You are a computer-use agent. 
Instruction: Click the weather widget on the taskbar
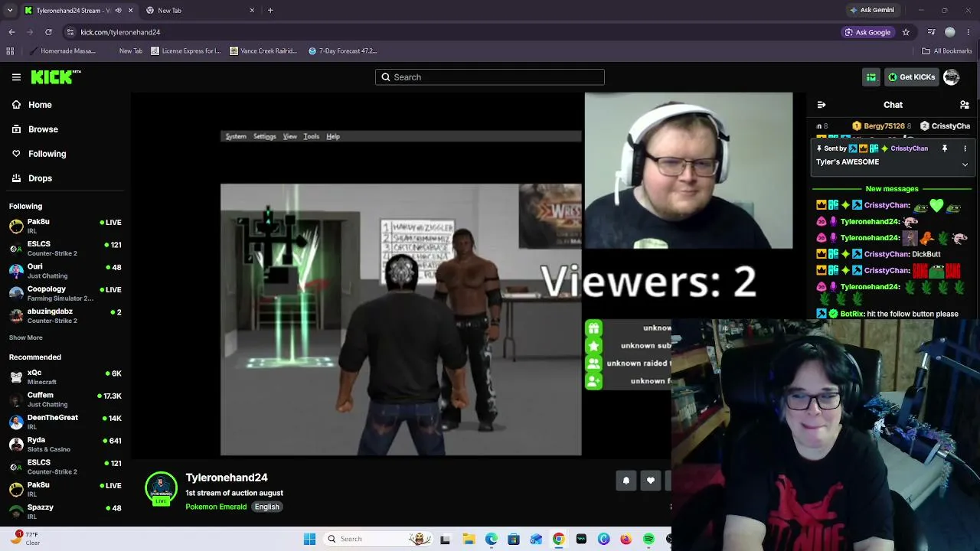click(x=26, y=539)
